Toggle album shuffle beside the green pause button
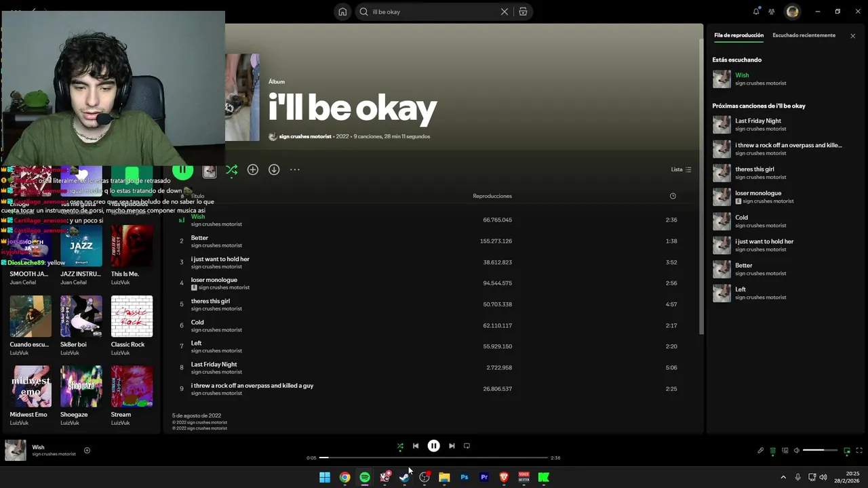Image resolution: width=868 pixels, height=488 pixels. coord(232,169)
